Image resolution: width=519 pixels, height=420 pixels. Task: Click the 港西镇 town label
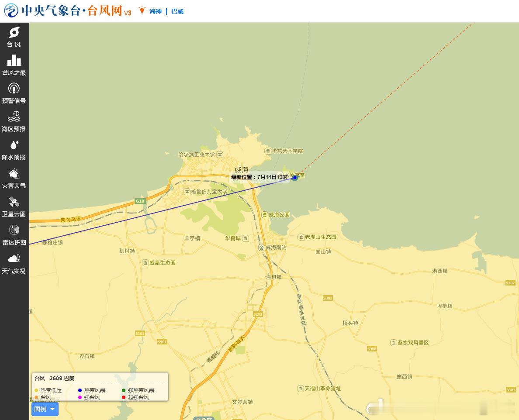pyautogui.click(x=440, y=271)
